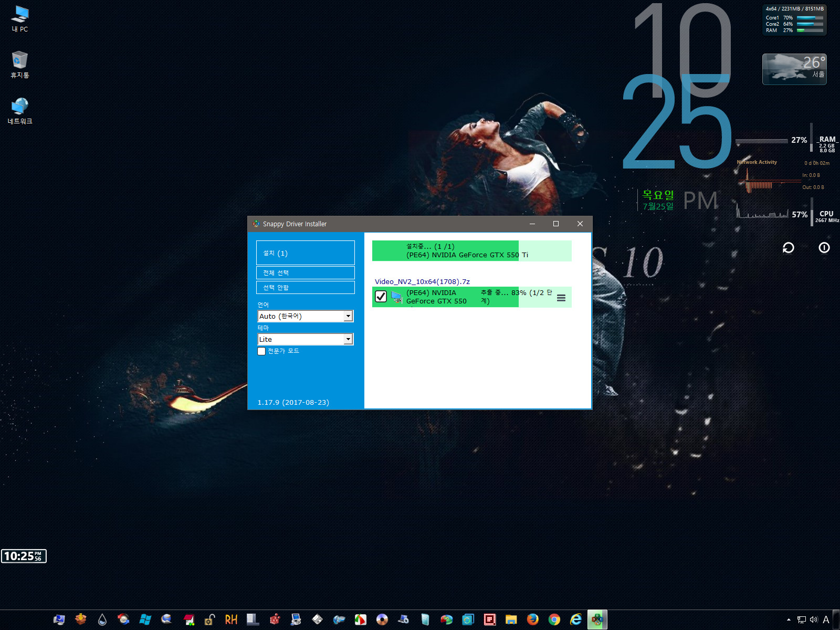840x630 pixels.
Task: Open the 언어 language dropdown showing Auto (한국어)
Action: [305, 316]
